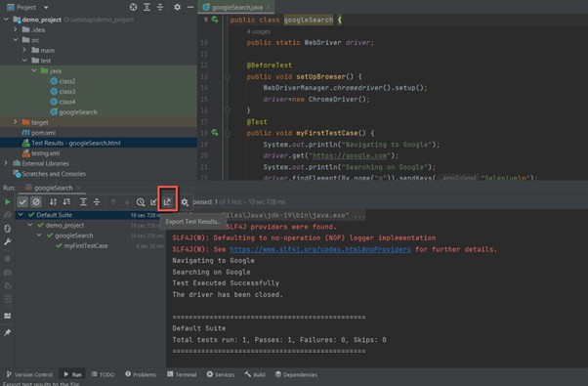Hide the Project tool window
The image size is (588, 386).
190,7
